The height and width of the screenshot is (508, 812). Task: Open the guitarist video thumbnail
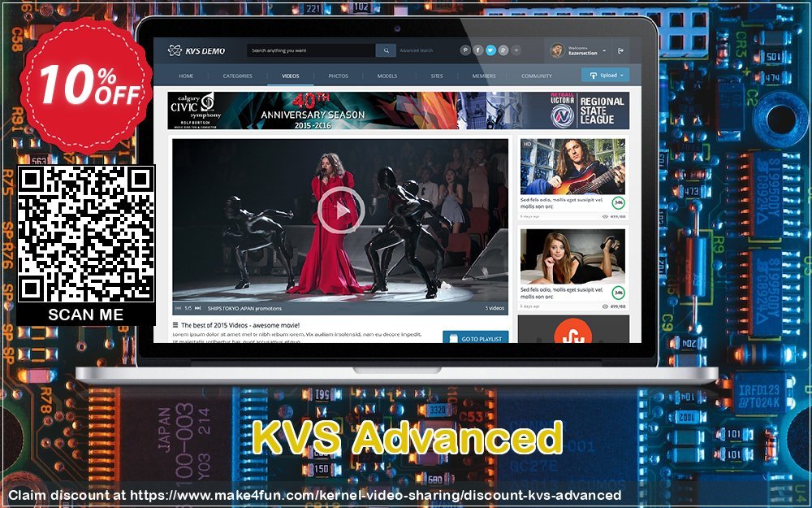pos(572,167)
